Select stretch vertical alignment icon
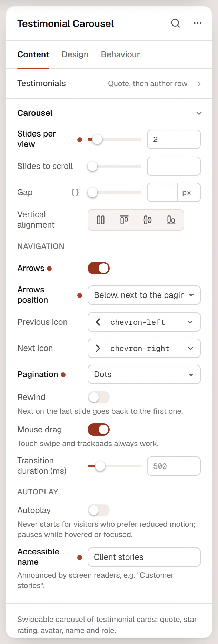 [101, 220]
